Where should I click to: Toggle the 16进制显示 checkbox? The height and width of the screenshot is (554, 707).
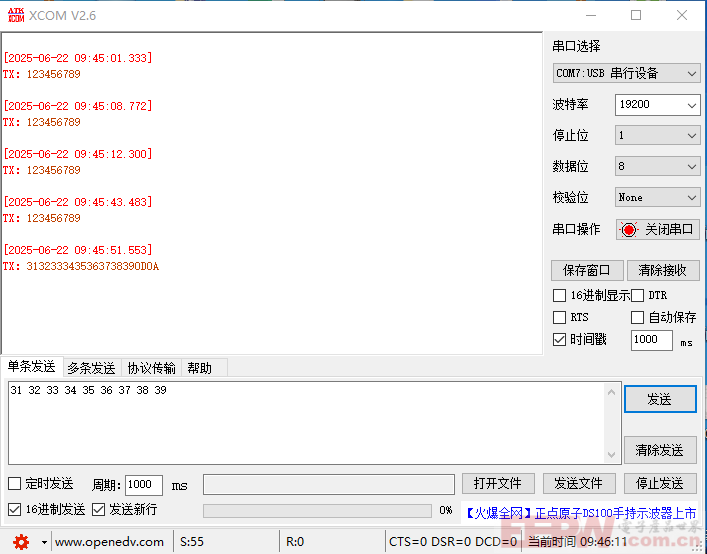coord(559,296)
